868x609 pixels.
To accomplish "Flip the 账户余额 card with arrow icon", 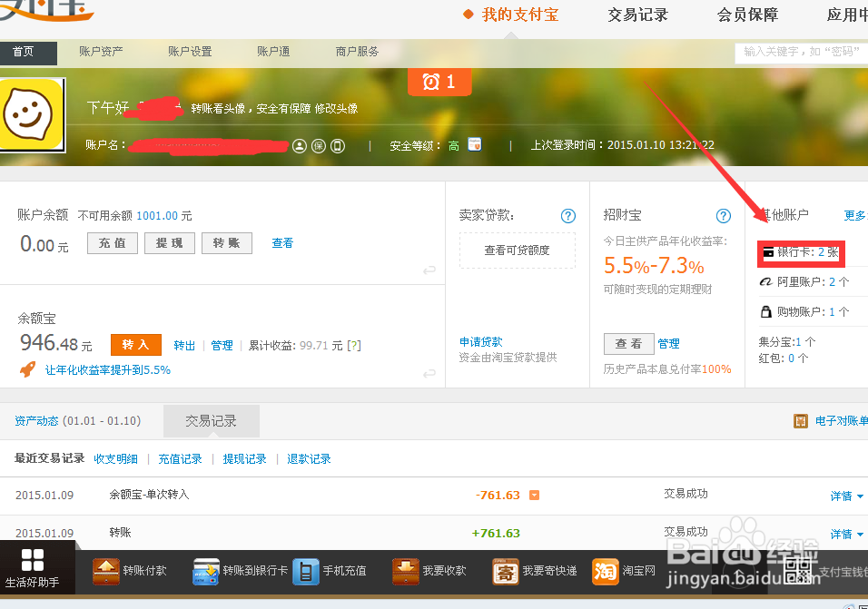I will click(x=429, y=270).
